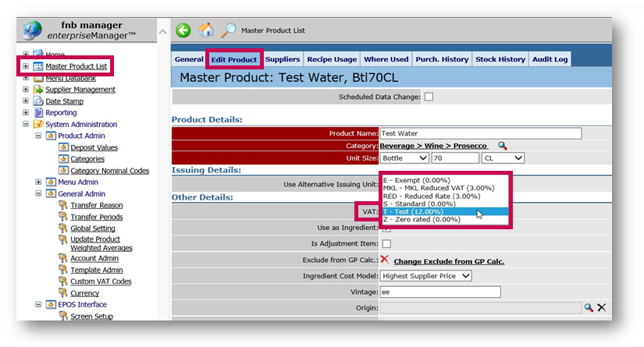Expand Date Stamp tree node

tap(26, 101)
